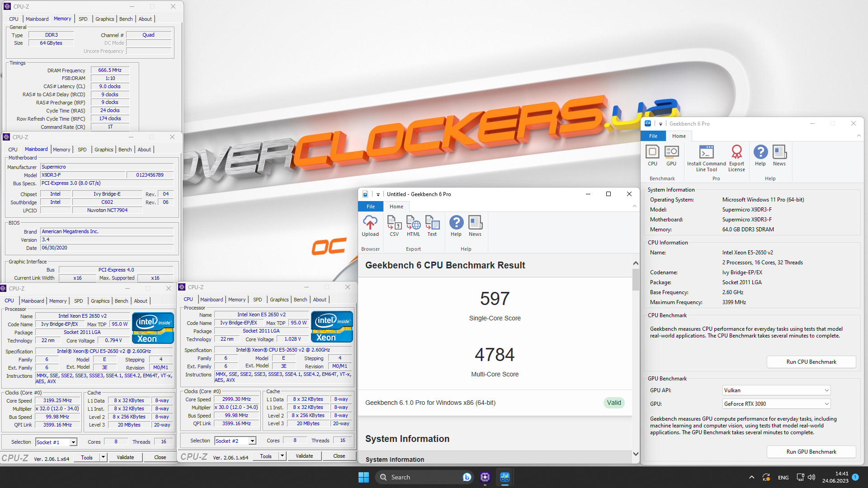Viewport: 868px width, 488px height.
Task: Open About tab in top CPU-Z memory window
Action: pyautogui.click(x=145, y=19)
